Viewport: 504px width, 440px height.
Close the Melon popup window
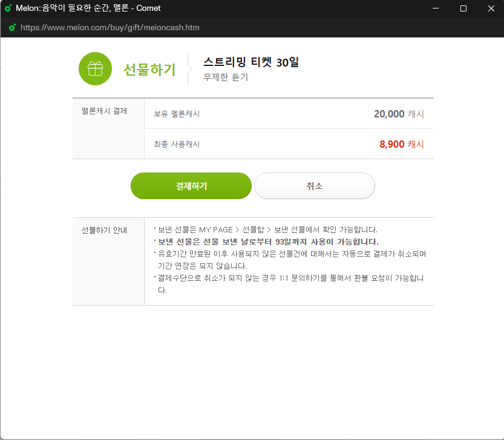(x=491, y=8)
